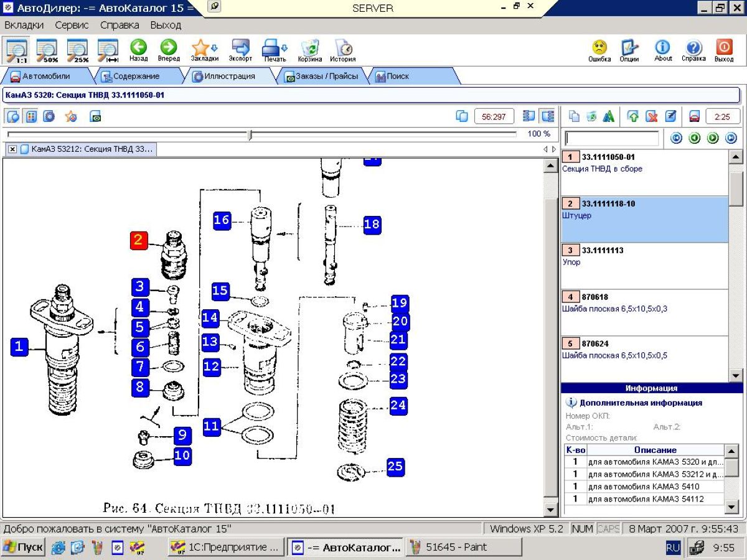Open the Печать print dropdown

click(x=275, y=50)
